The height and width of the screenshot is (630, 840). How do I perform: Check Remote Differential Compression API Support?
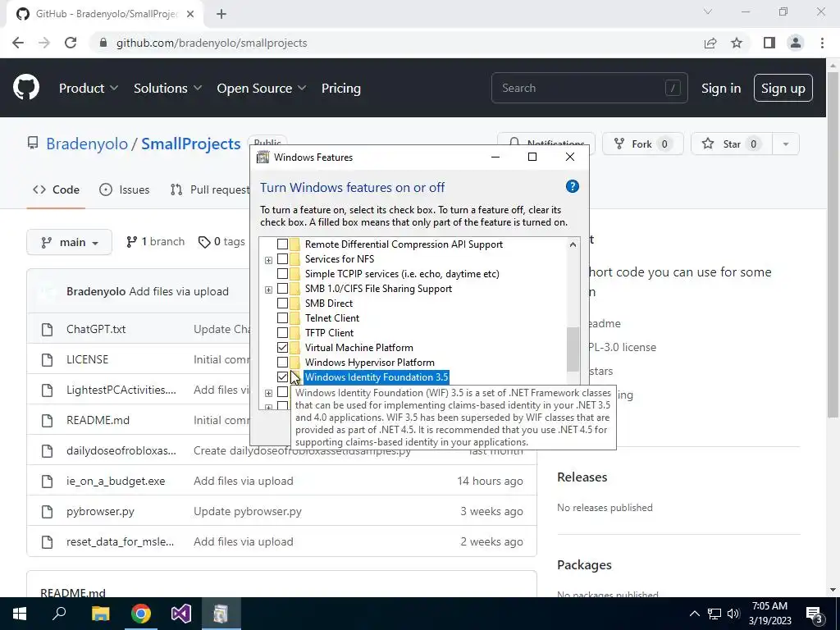282,244
